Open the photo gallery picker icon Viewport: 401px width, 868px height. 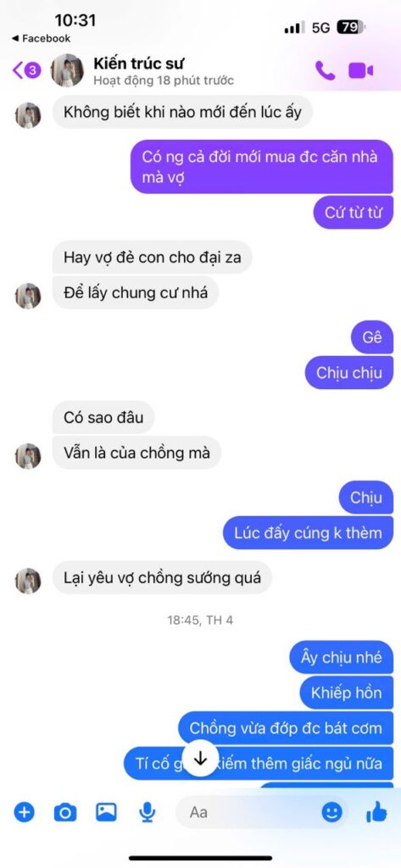pyautogui.click(x=106, y=812)
